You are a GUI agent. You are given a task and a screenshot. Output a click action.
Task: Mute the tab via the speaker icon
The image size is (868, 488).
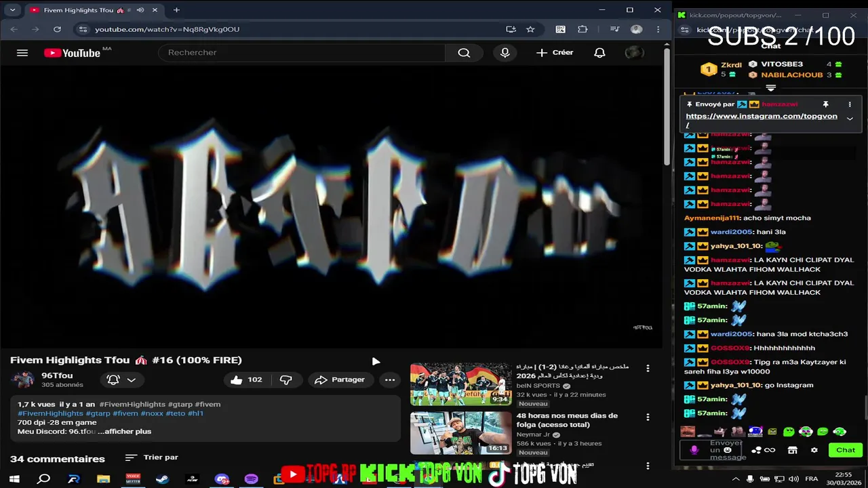tap(140, 10)
